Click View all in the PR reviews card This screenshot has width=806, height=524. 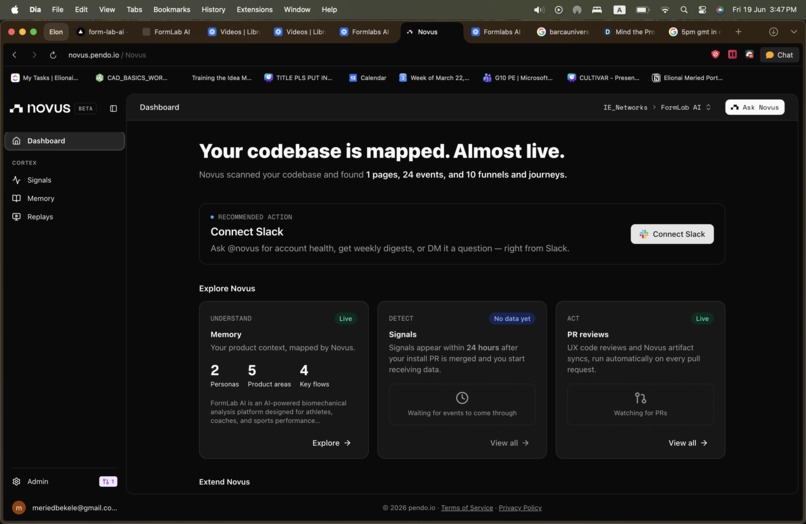coord(687,443)
